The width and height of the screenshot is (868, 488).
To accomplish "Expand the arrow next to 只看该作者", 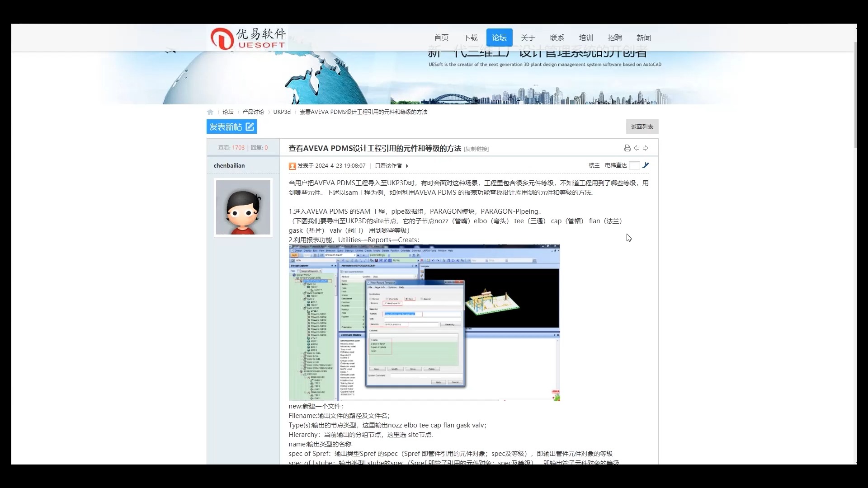I will point(406,166).
